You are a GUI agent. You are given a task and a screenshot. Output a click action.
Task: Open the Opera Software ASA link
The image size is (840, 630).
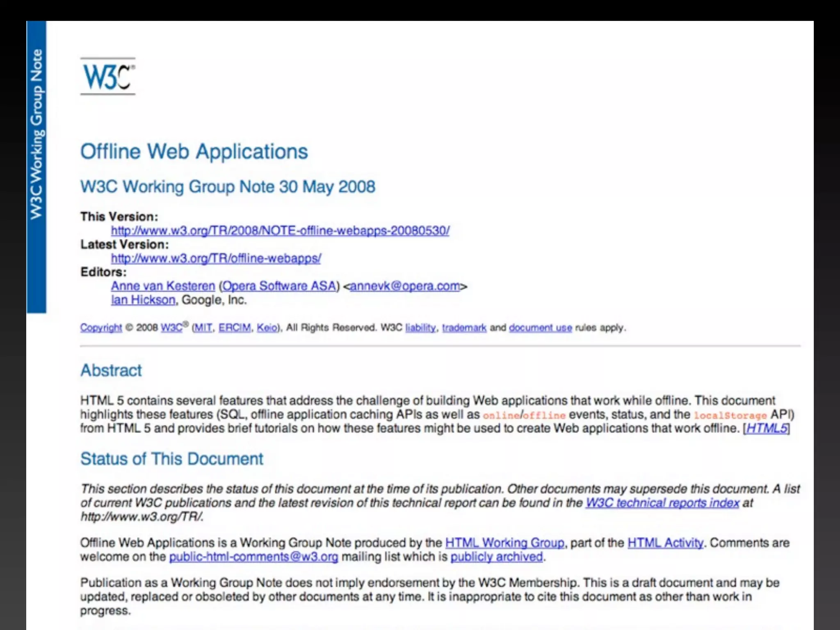pyautogui.click(x=279, y=286)
